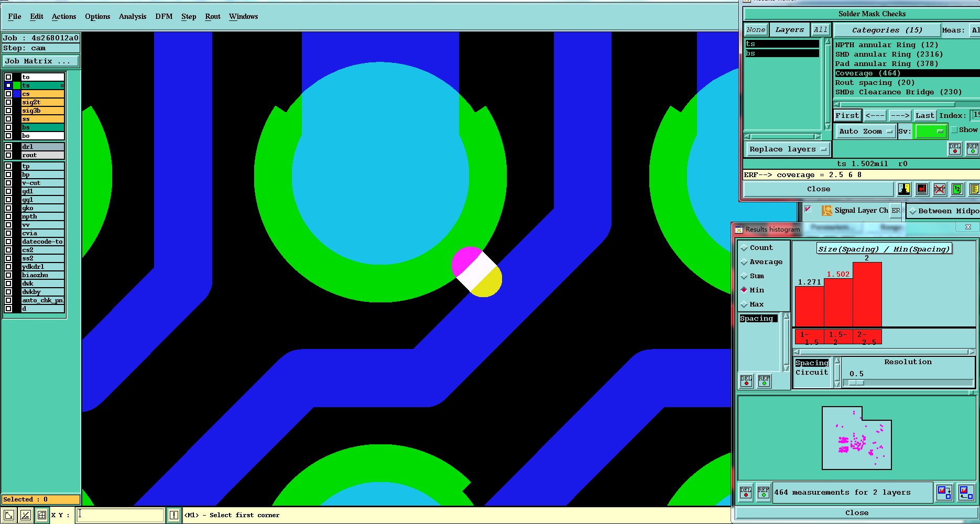Click the green 12 numbered icon
The width and height of the screenshot is (980, 524).
[957, 189]
